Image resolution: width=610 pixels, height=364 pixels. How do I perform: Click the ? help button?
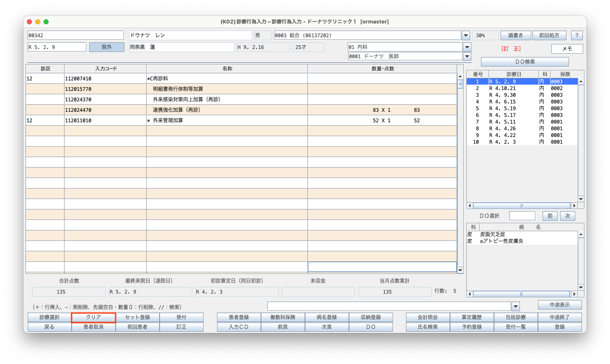tap(577, 36)
